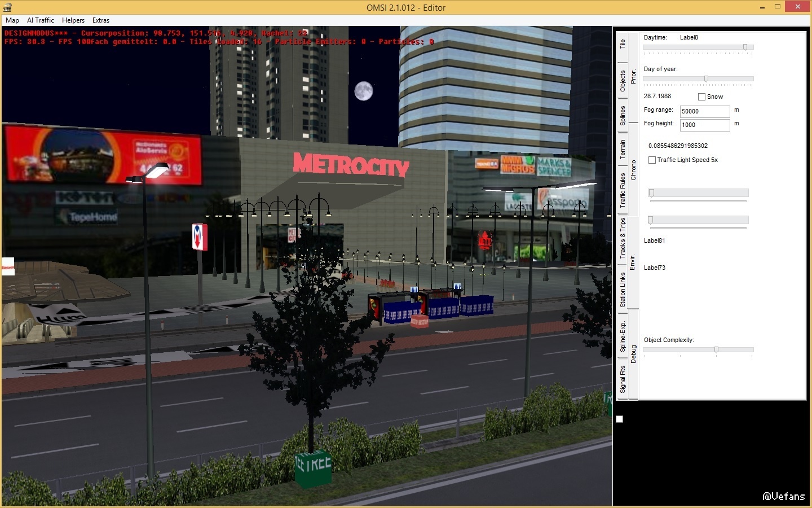Open the Tracks & Trips tab
This screenshot has height=508, width=812.
pos(623,238)
